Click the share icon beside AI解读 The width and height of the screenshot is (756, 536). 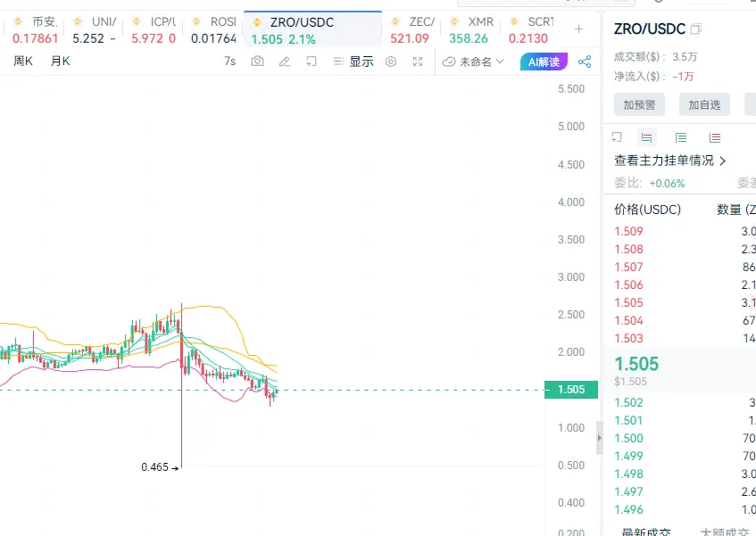point(585,62)
